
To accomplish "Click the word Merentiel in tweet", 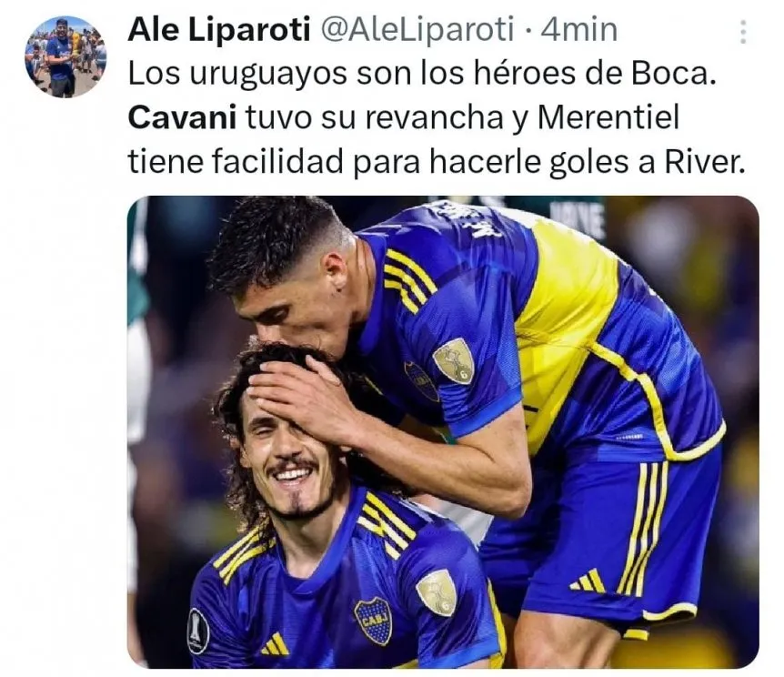I will click(x=609, y=118).
